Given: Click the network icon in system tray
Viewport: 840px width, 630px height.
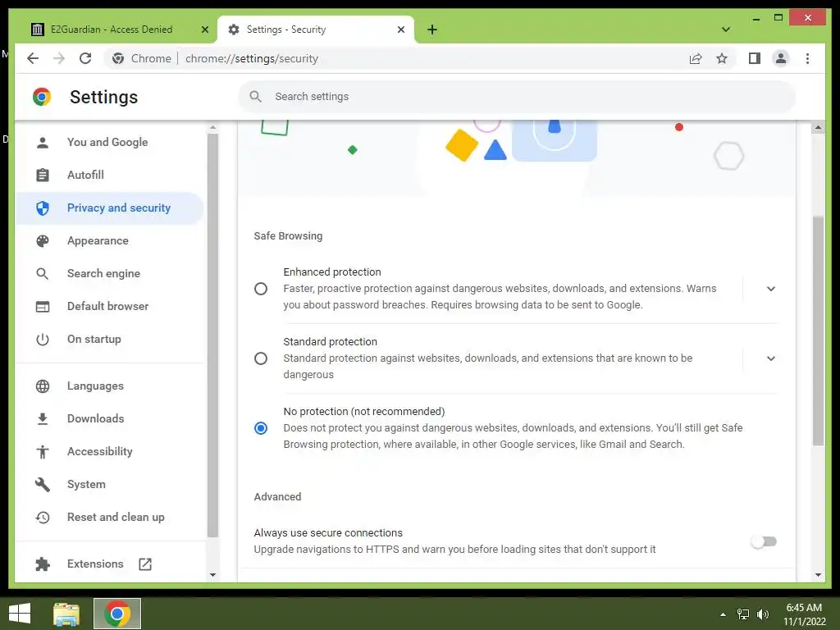Looking at the screenshot, I should click(x=743, y=614).
